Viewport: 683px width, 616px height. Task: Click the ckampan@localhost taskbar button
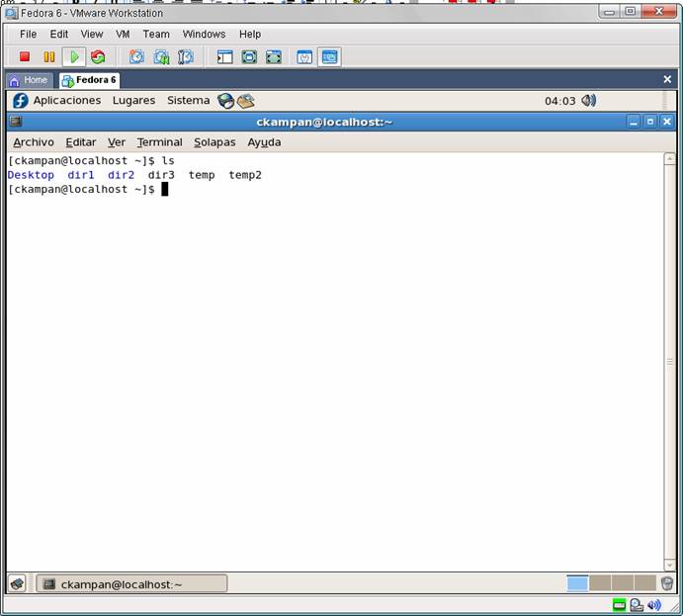[x=131, y=583]
